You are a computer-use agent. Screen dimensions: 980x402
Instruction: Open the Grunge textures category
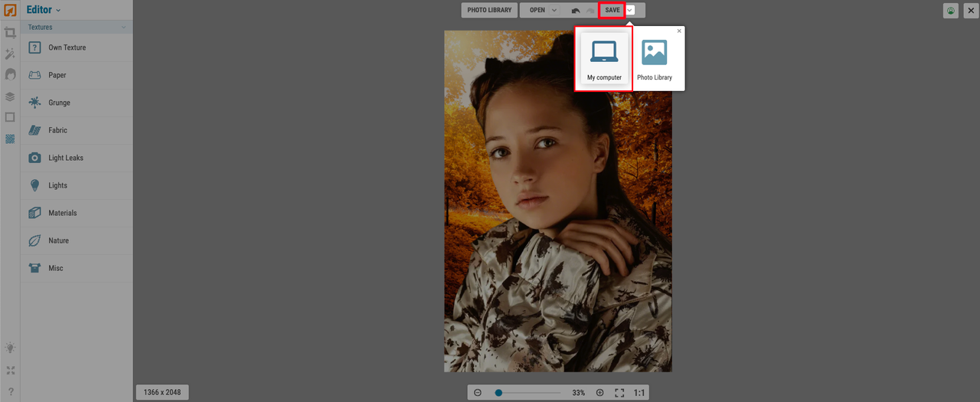point(77,103)
